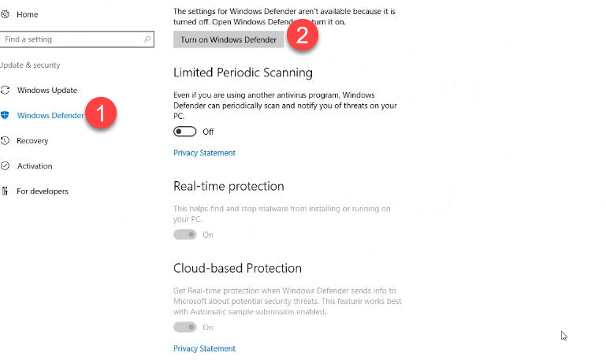Select Windows Defender in the sidebar
Image resolution: width=606 pixels, height=364 pixels.
[x=50, y=116]
